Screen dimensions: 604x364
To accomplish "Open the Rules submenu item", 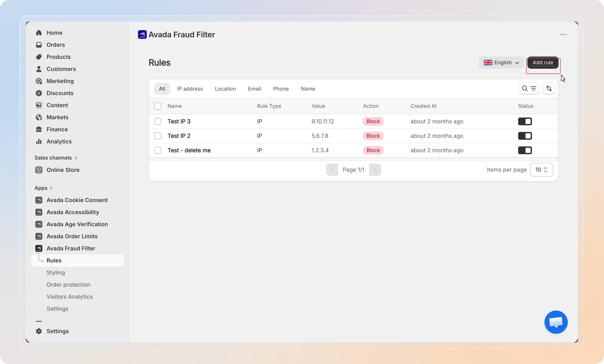I will coord(77,260).
